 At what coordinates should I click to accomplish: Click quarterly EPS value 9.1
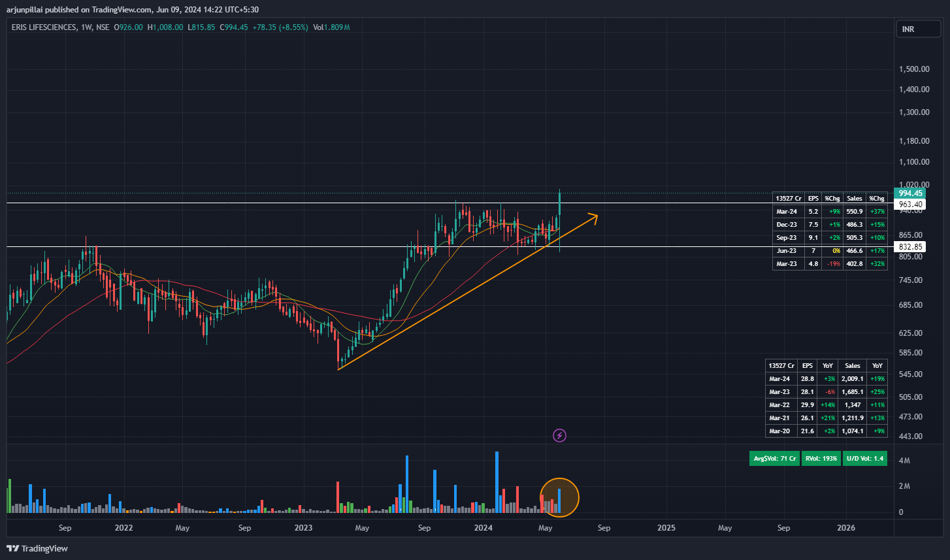(813, 238)
